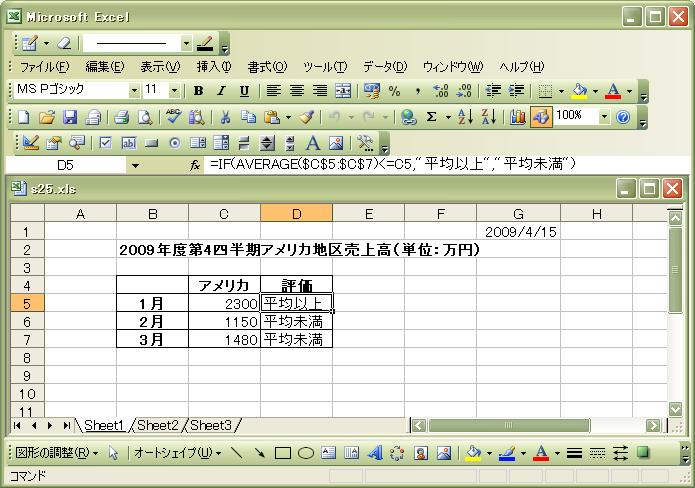Select row 5 header
695x488 pixels.
click(x=27, y=304)
